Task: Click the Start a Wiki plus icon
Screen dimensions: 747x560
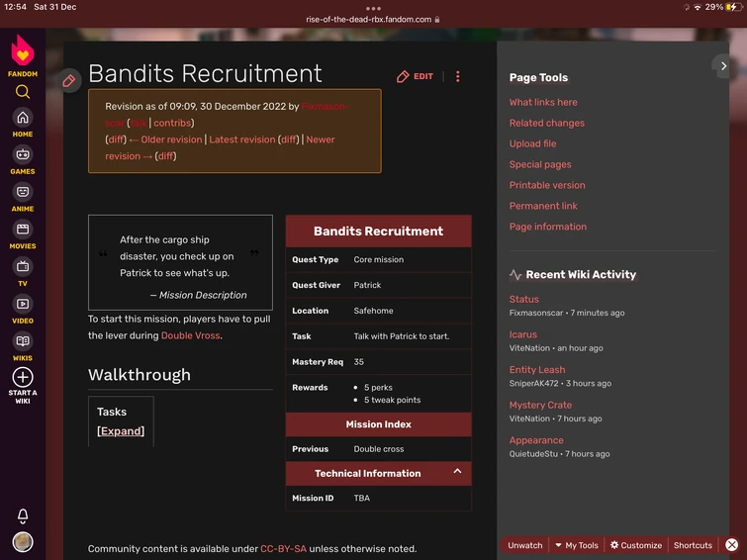Action: pyautogui.click(x=23, y=377)
